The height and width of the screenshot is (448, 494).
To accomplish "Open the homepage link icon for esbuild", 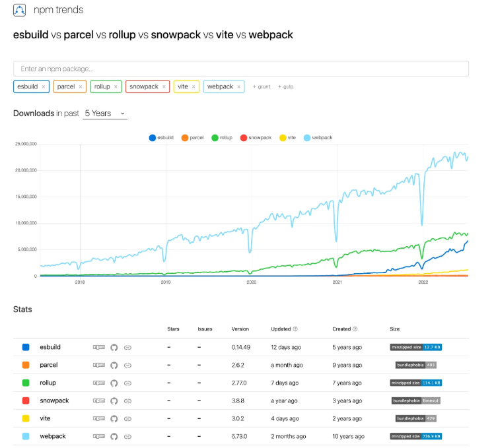I will (x=127, y=347).
